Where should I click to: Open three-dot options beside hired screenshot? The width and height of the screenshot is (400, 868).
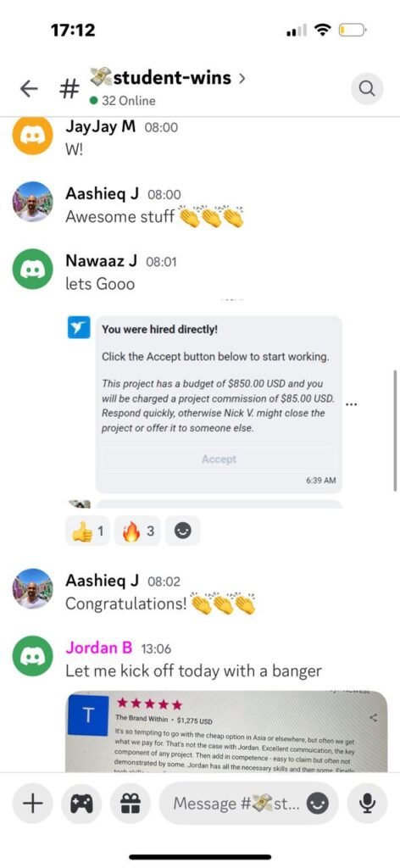pyautogui.click(x=352, y=404)
